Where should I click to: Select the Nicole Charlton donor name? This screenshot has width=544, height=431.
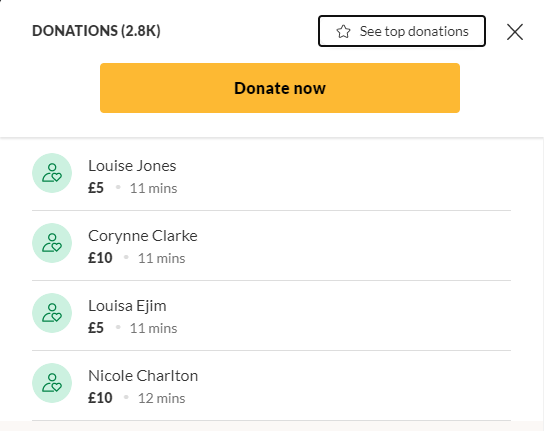(143, 376)
